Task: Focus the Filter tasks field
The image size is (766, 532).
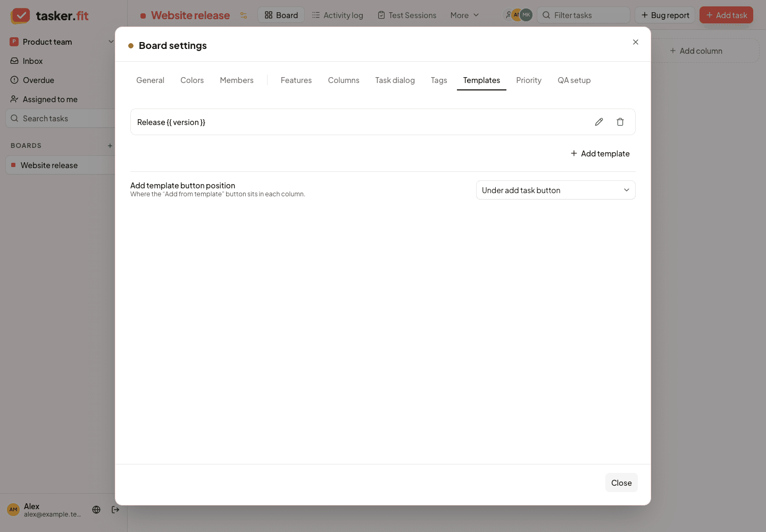Action: coord(584,15)
